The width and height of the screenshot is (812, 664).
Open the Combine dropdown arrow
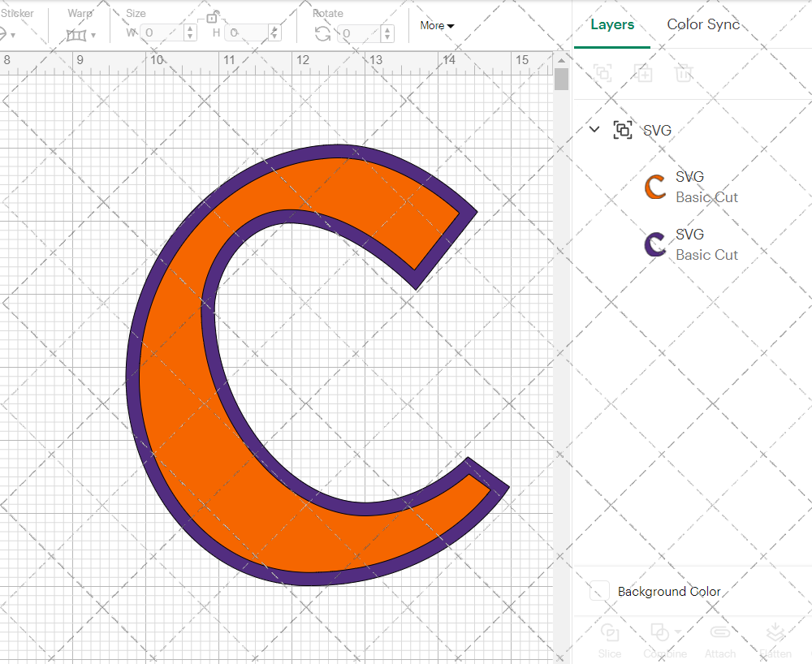click(679, 633)
